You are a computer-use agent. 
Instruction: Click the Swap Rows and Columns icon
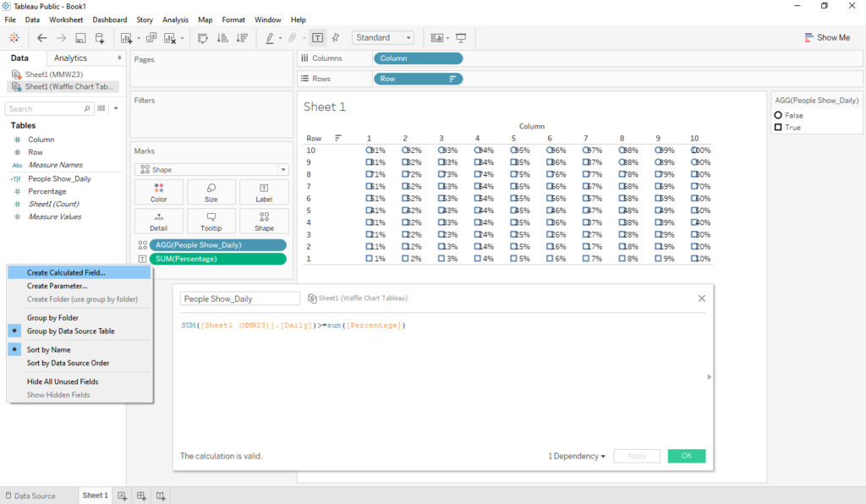203,37
